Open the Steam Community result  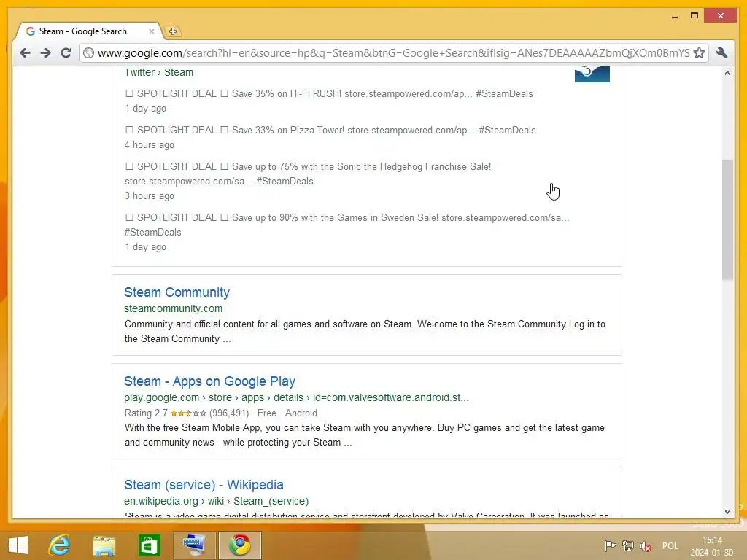[x=177, y=292]
